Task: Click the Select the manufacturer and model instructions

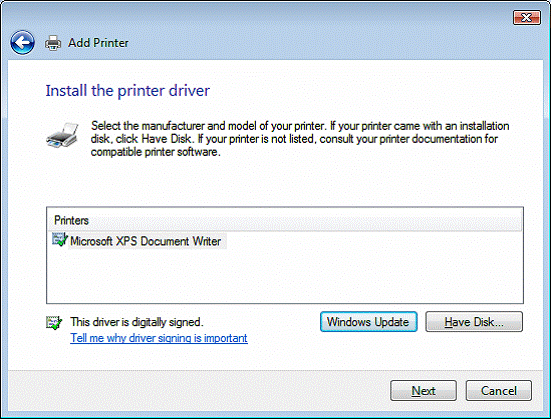Action: pos(300,139)
